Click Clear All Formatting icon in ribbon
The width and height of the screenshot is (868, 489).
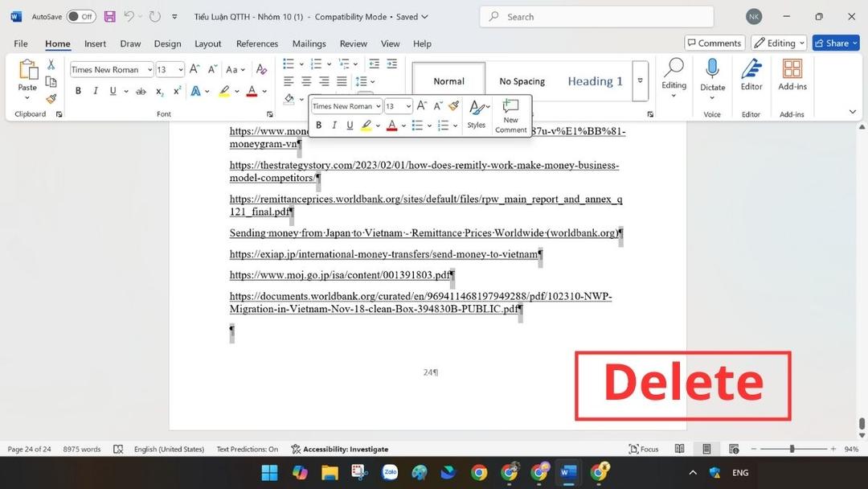coord(261,70)
